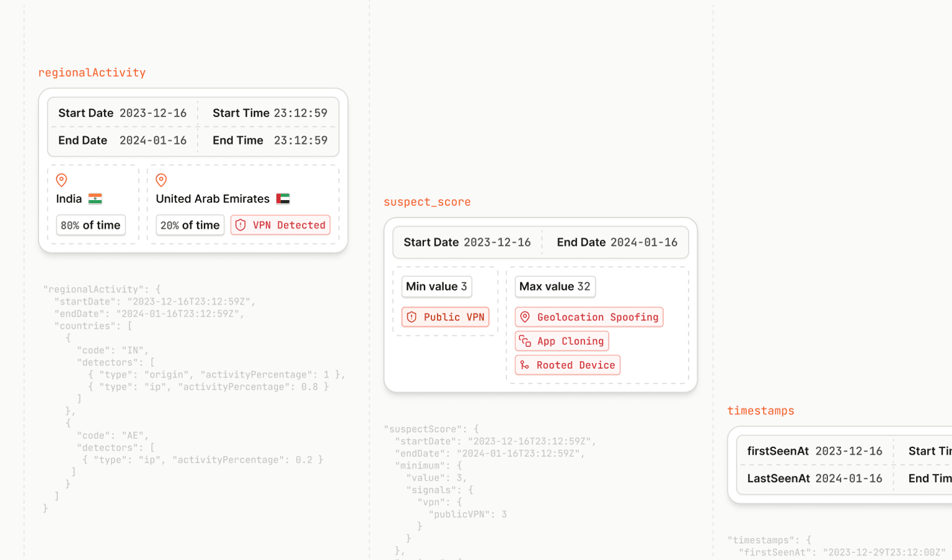Select the regionalActivity section heading
Viewport: 952px width, 560px height.
[92, 72]
